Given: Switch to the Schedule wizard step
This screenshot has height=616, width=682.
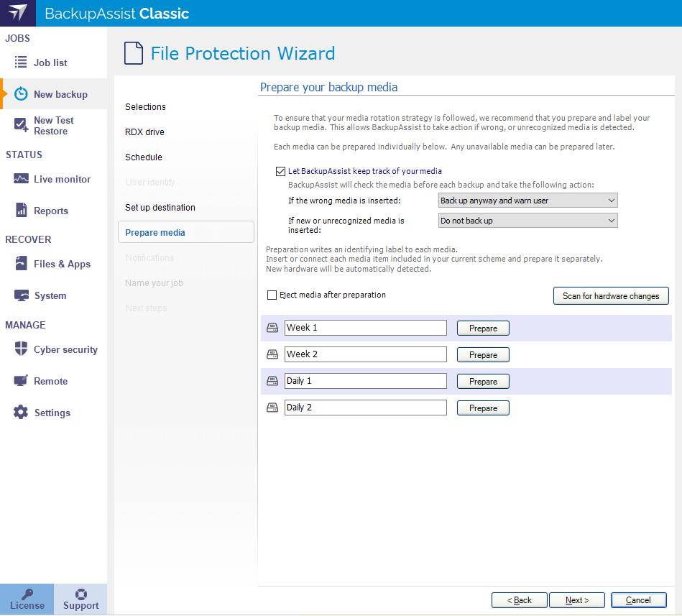Looking at the screenshot, I should click(144, 157).
